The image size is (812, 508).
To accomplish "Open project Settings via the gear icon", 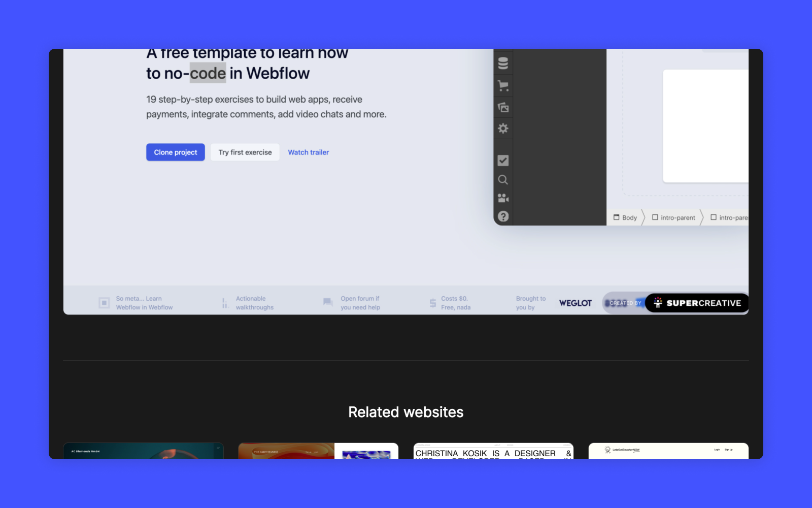I will point(503,129).
